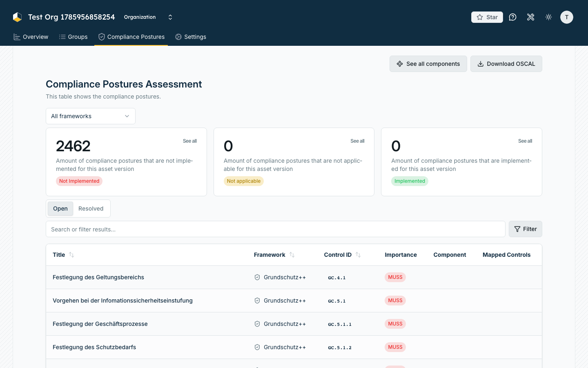Open the help chat bubble icon

point(513,17)
